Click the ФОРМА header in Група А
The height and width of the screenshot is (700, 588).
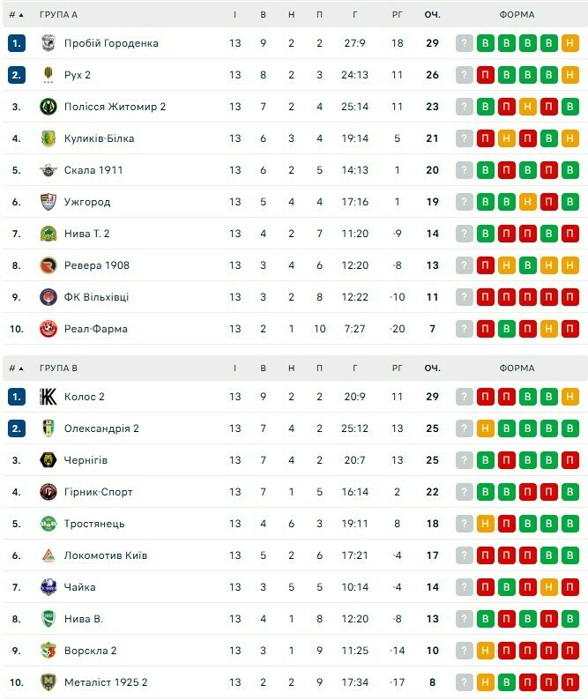click(516, 15)
